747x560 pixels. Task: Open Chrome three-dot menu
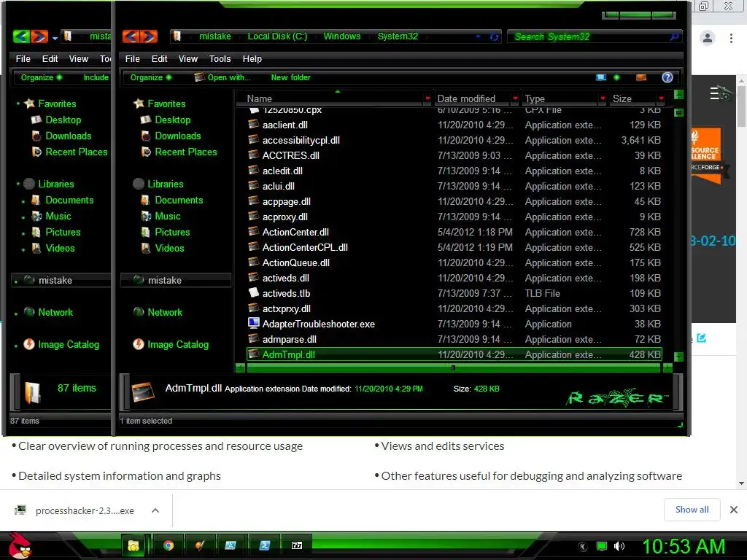click(x=731, y=38)
